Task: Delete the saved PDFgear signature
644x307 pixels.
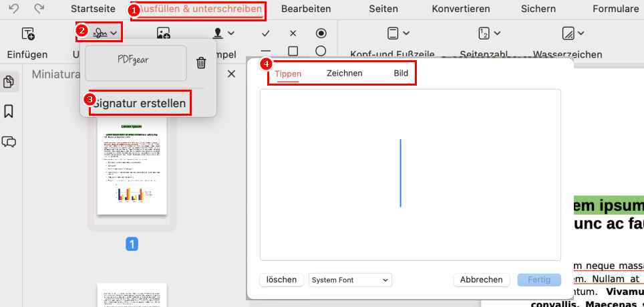Action: (x=201, y=63)
